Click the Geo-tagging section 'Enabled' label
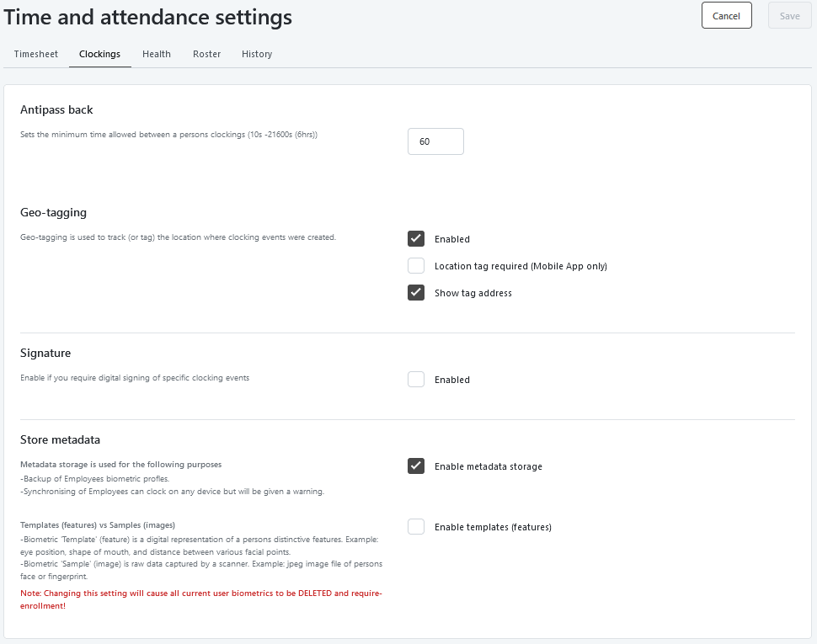Viewport: 817px width, 644px height. pyautogui.click(x=452, y=239)
